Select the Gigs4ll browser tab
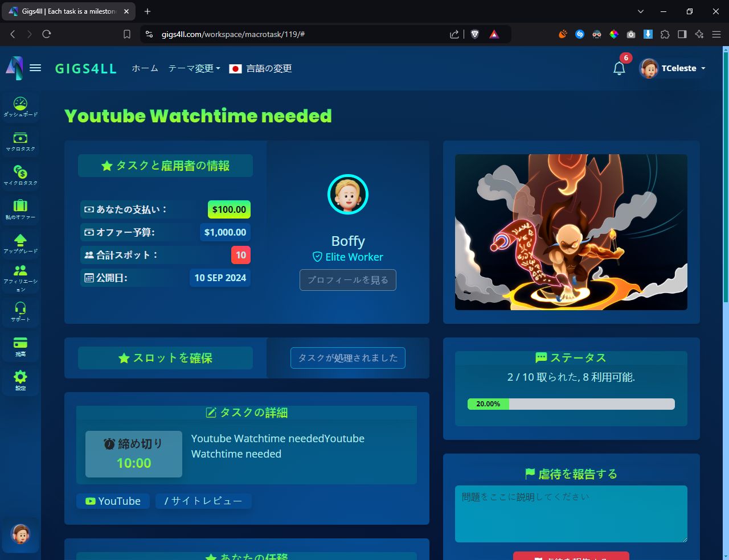Screen dimensions: 729x560 click(x=68, y=11)
